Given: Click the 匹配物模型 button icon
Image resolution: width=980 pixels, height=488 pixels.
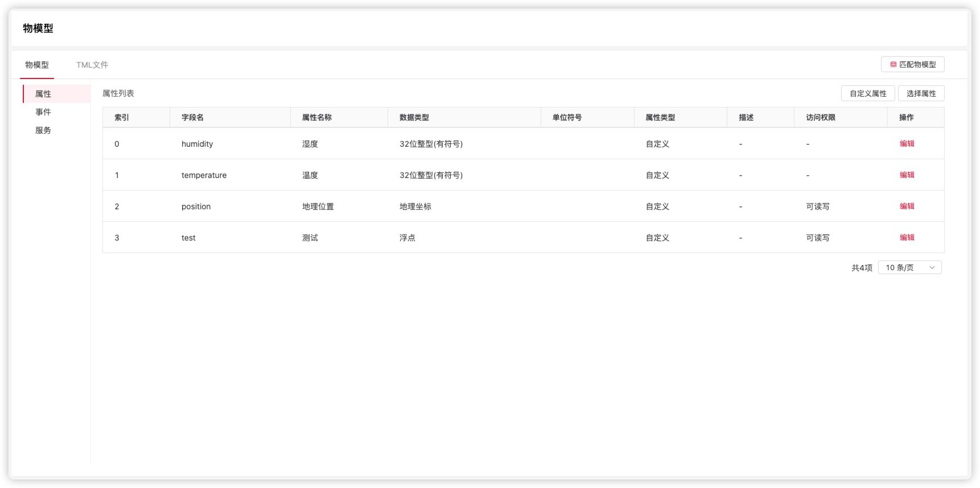Looking at the screenshot, I should click(893, 65).
